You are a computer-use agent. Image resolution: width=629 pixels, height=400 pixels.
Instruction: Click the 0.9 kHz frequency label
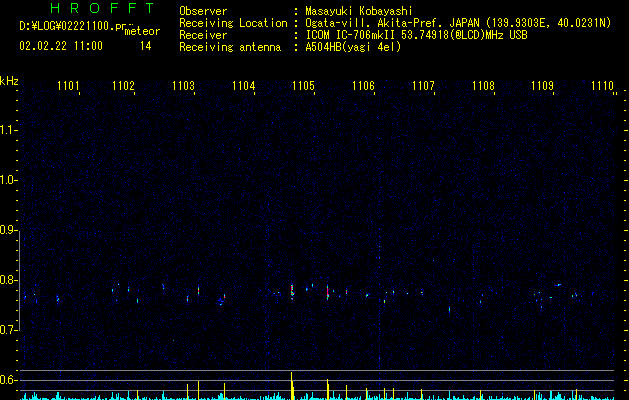[8, 230]
